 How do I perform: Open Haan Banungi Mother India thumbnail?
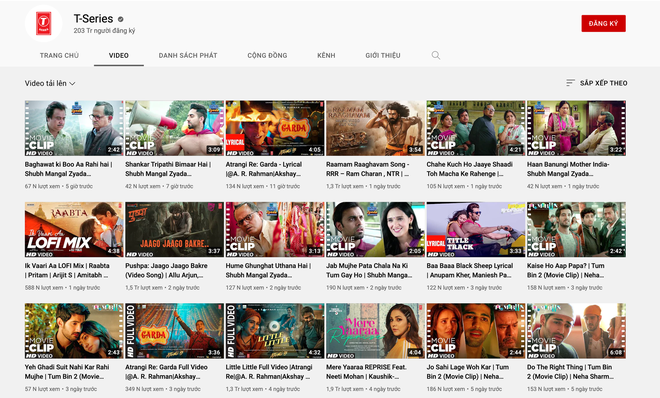click(x=576, y=128)
